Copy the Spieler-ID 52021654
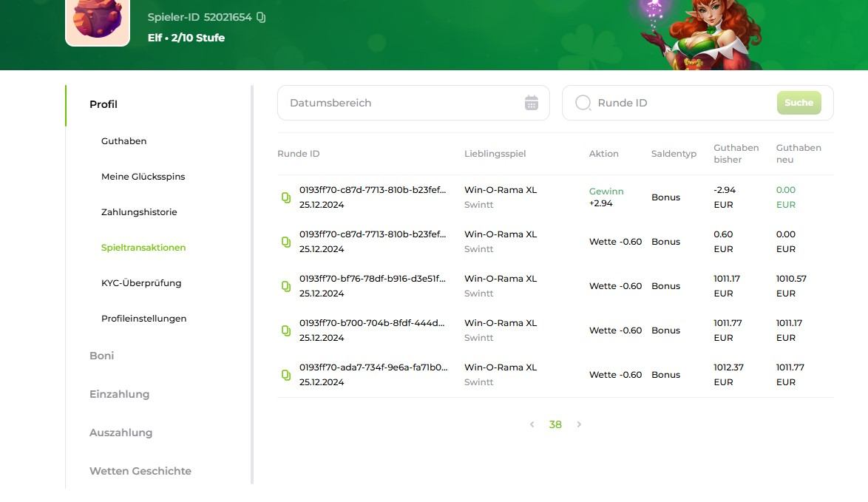 point(261,18)
